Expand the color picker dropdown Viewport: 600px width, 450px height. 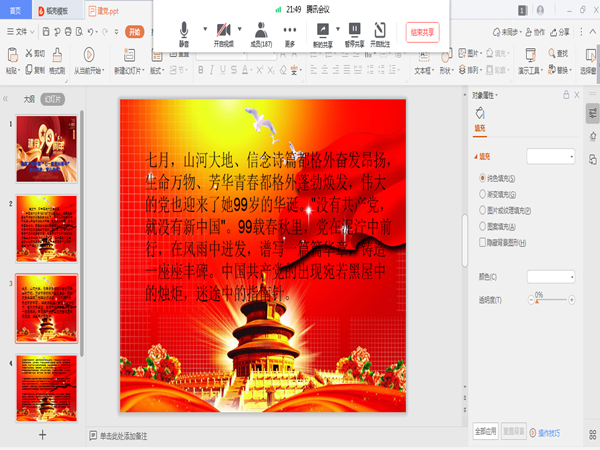(551, 277)
